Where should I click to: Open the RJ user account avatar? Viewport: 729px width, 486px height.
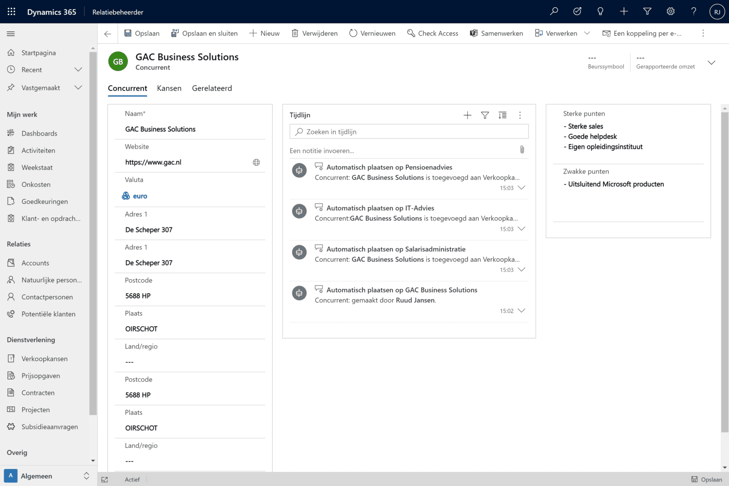[717, 12]
